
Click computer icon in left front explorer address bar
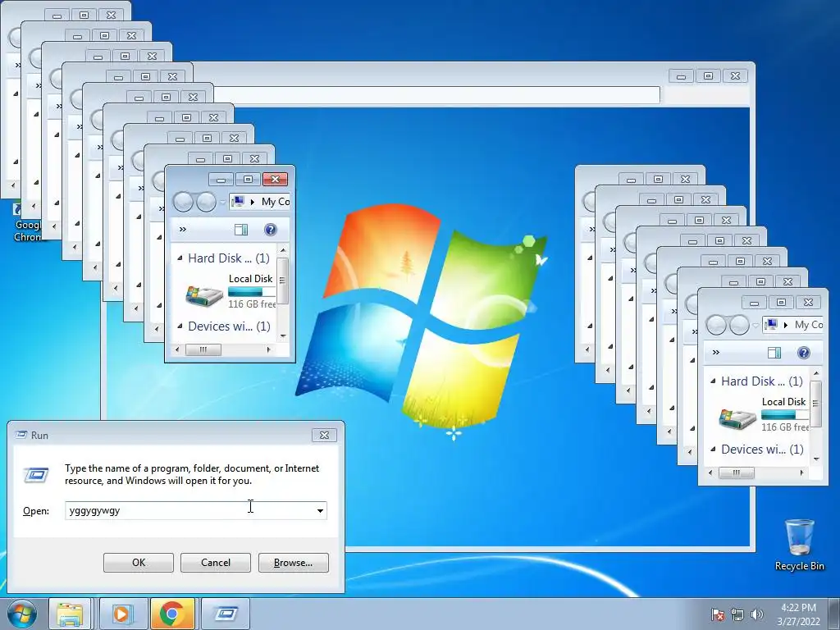click(x=238, y=202)
